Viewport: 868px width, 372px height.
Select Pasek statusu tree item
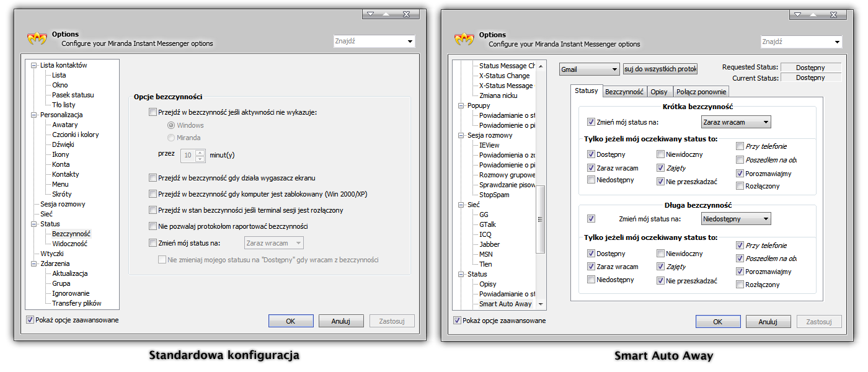coord(73,95)
